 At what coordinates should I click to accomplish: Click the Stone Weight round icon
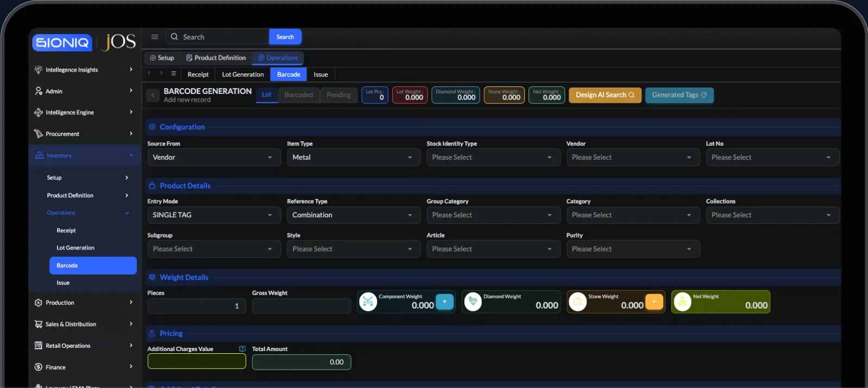[577, 302]
